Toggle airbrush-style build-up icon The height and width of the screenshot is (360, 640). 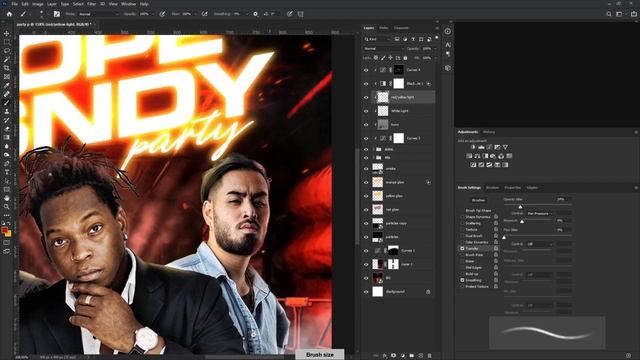[x=204, y=14]
